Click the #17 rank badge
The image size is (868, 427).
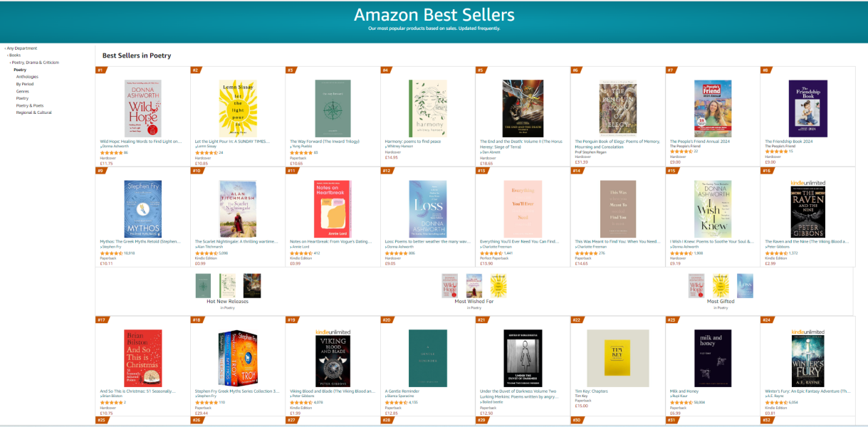[101, 320]
